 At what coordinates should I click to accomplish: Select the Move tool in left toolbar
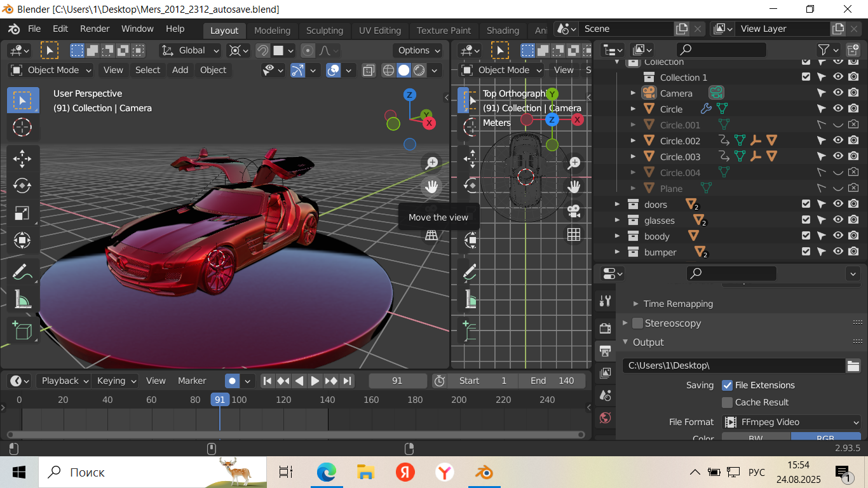coord(22,158)
